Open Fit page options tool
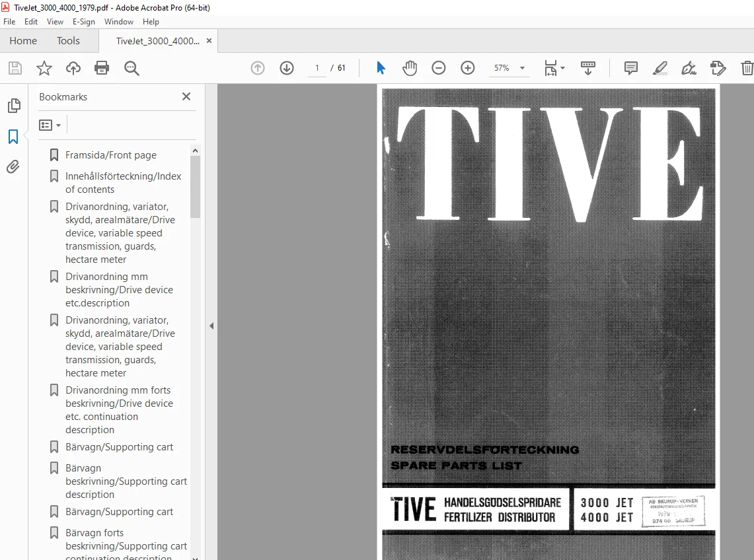The height and width of the screenshot is (560, 754). 550,68
